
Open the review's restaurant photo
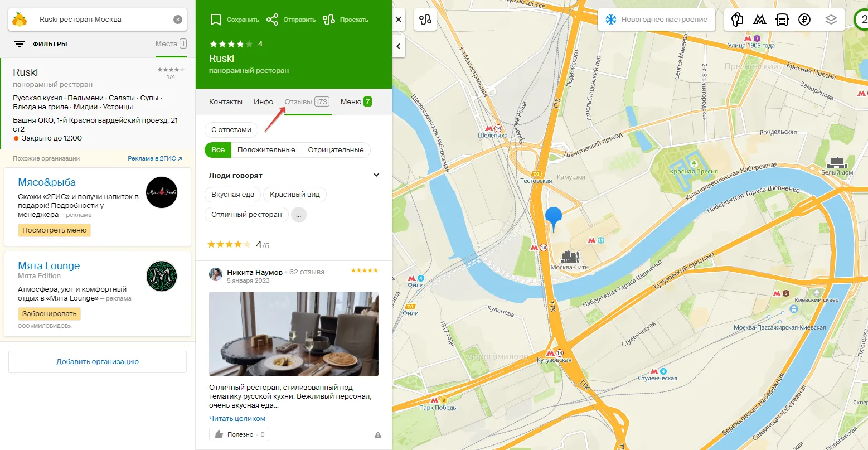tap(294, 334)
